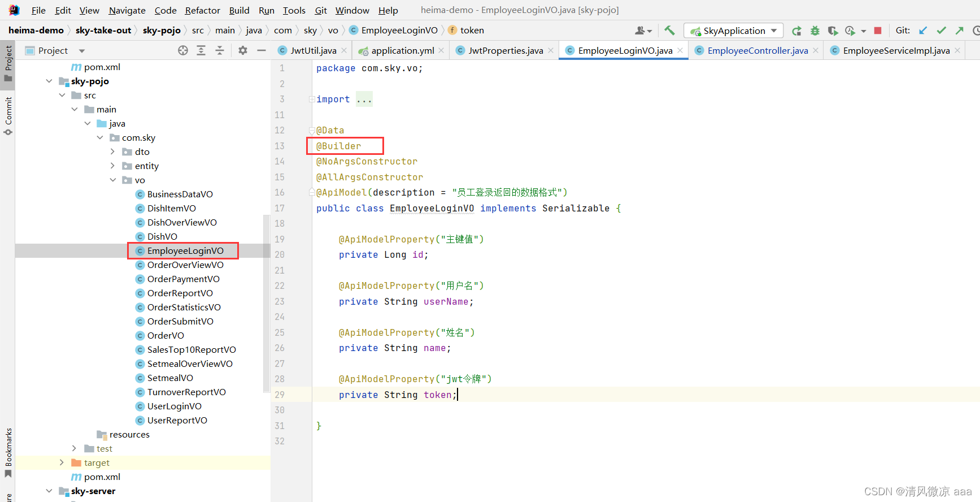This screenshot has width=980, height=502.
Task: Select the resources folder in the tree
Action: pyautogui.click(x=123, y=434)
